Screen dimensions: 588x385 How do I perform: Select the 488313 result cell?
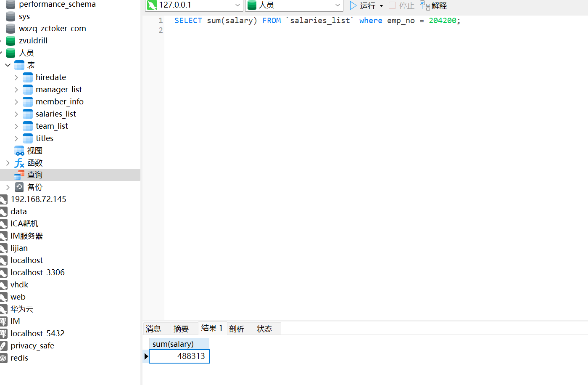pyautogui.click(x=179, y=356)
